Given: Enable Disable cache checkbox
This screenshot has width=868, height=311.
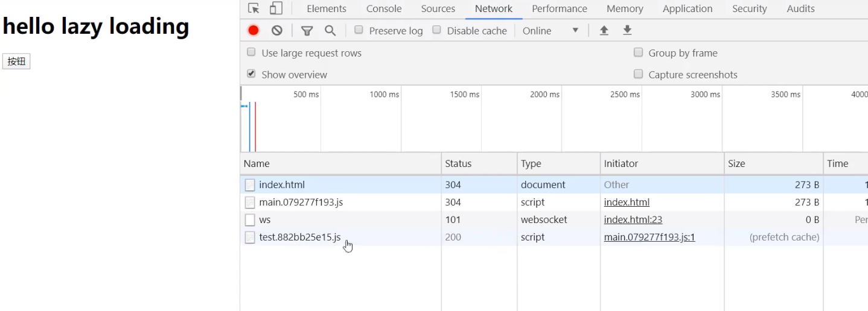Looking at the screenshot, I should point(436,30).
